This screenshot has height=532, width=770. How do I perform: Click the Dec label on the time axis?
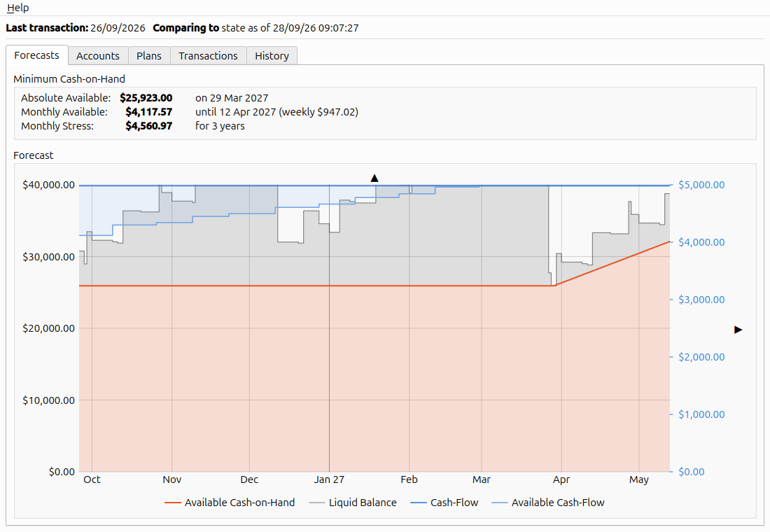click(249, 479)
